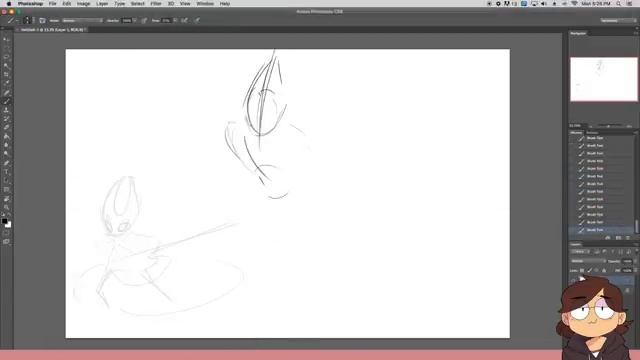Toggle pressure for opacity button
The width and height of the screenshot is (640, 360).
pos(144,20)
